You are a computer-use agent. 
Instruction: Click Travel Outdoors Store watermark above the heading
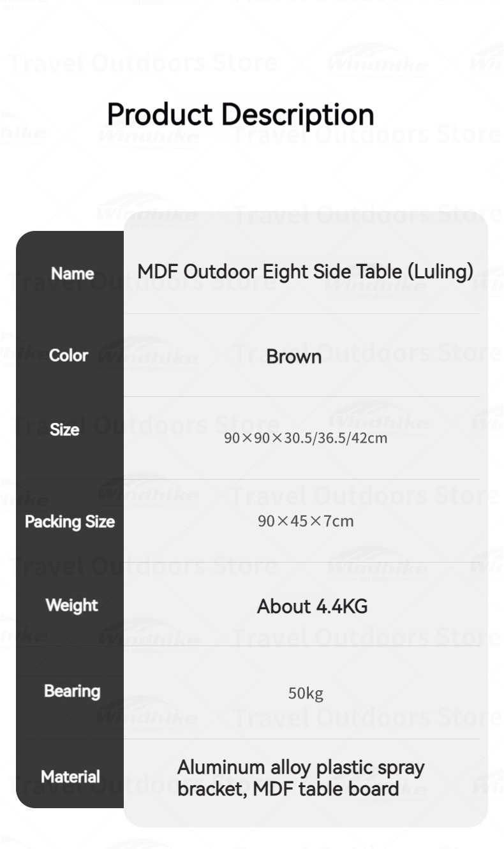point(144,63)
